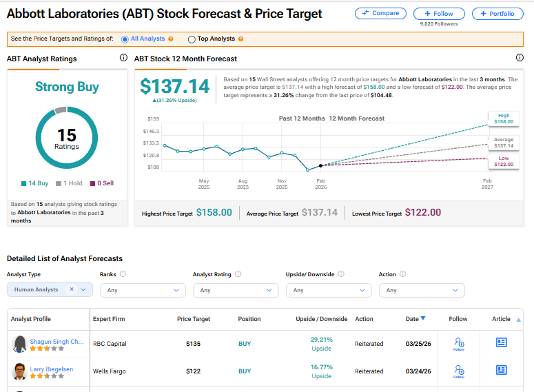Select the All Analysts radio button
The height and width of the screenshot is (392, 534).
coord(125,39)
